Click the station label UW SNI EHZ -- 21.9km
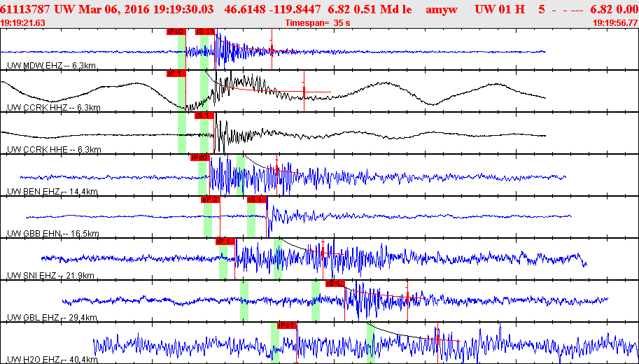639x364 pixels. pyautogui.click(x=50, y=276)
